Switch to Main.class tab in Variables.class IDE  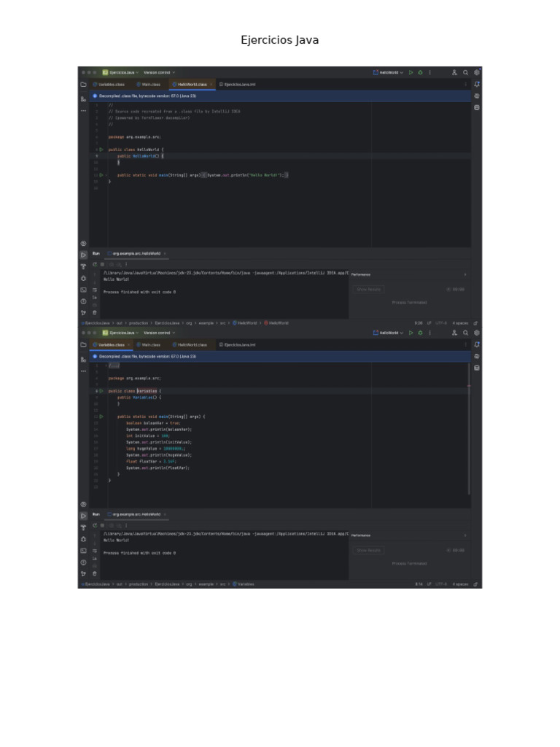click(x=149, y=345)
